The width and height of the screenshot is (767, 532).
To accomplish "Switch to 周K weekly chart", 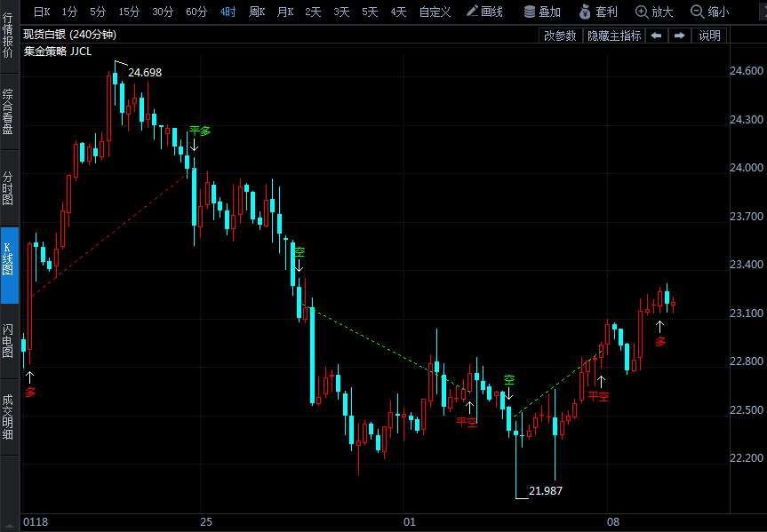I will (x=257, y=12).
